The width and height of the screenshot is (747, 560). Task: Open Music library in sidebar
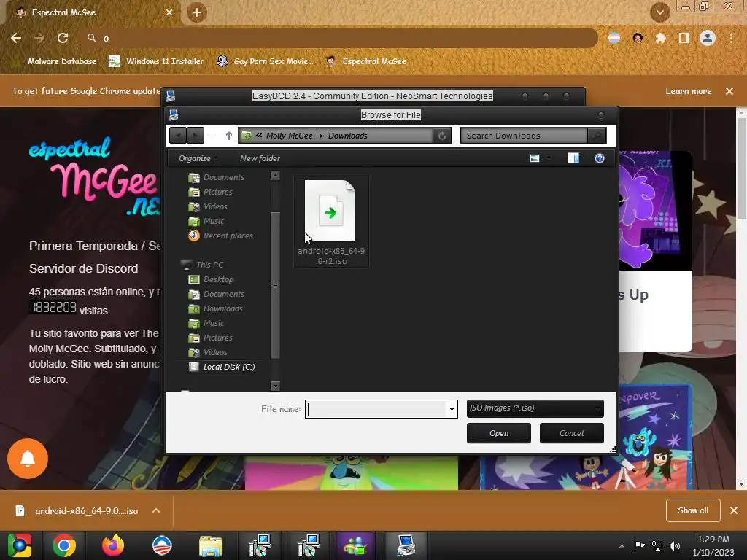click(206, 221)
